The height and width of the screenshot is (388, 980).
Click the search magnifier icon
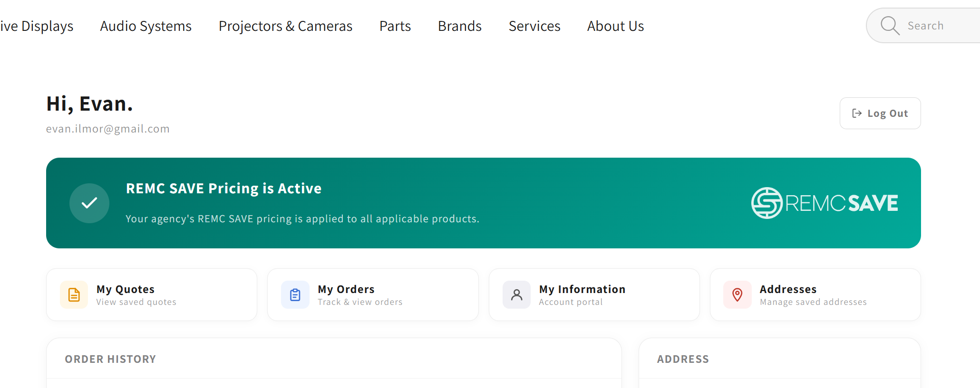[890, 26]
